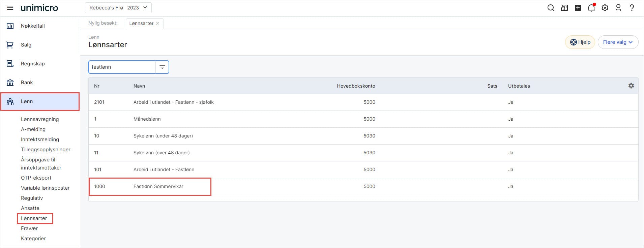Screen dimensions: 644x248
Task: Expand the Rebecca's Frø 2023 company dropdown
Action: pyautogui.click(x=118, y=8)
